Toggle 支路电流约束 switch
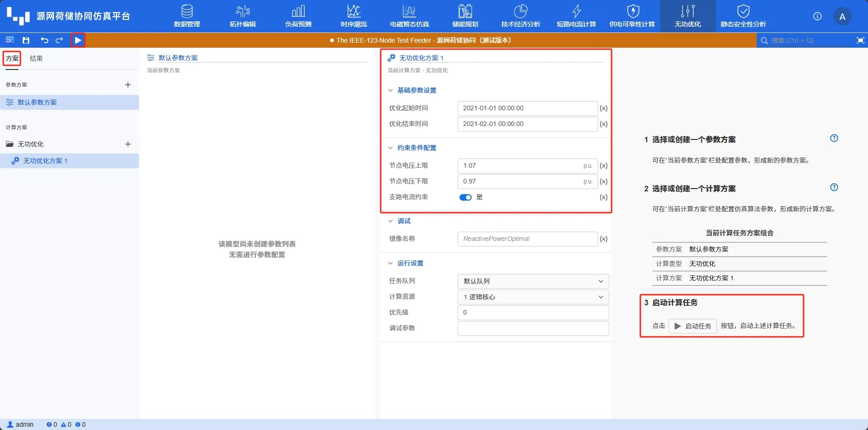Screen dimensions: 868x430 coord(466,197)
